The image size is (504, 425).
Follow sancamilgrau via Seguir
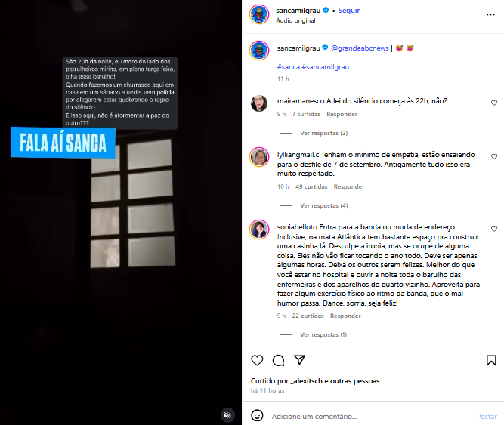pos(349,11)
